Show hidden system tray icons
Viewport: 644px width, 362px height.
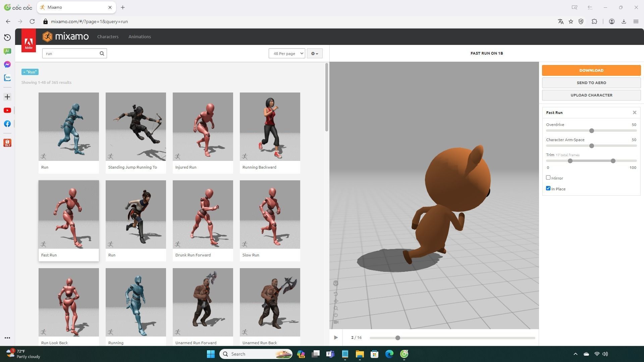[576, 354]
